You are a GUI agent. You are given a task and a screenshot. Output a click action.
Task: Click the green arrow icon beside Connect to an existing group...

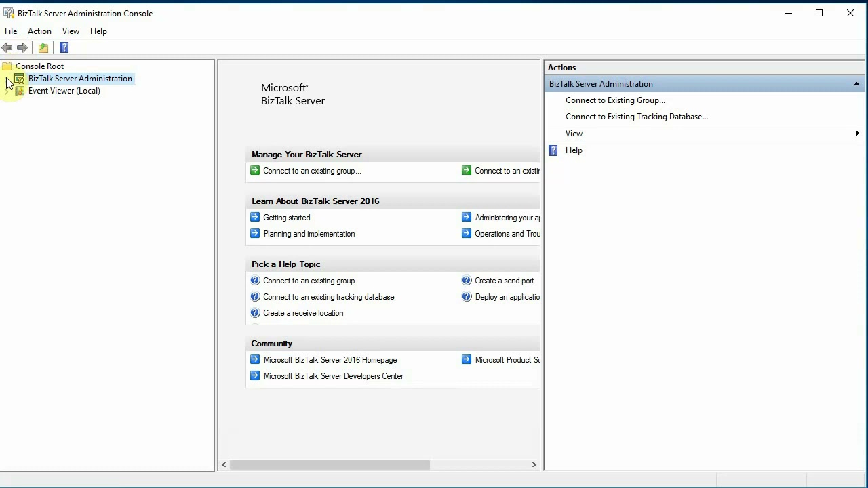click(x=255, y=171)
